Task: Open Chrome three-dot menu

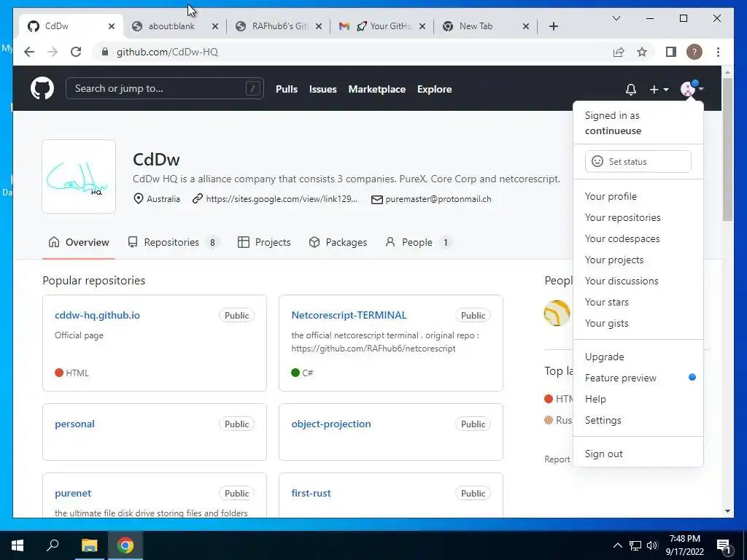Action: point(718,52)
